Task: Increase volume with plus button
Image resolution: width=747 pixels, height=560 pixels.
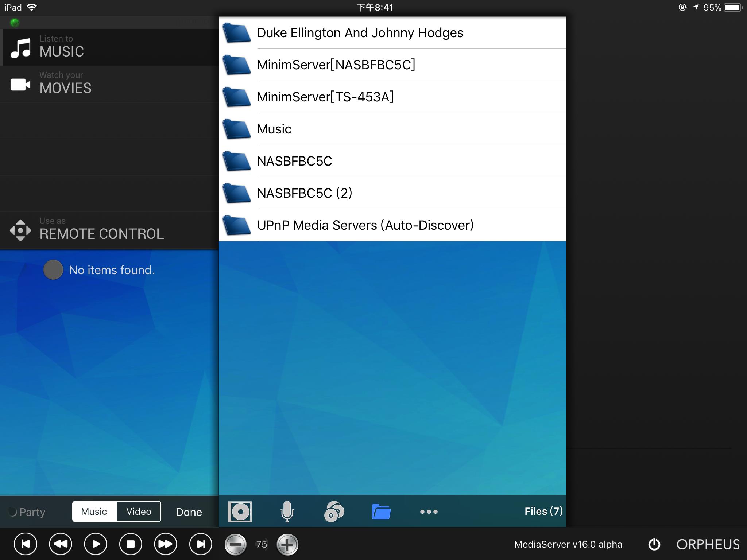Action: (x=287, y=545)
